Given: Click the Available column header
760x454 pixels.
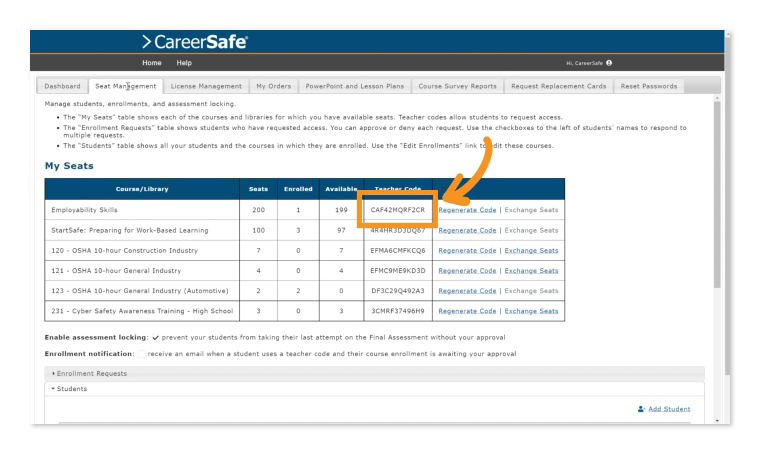Looking at the screenshot, I should pos(341,189).
